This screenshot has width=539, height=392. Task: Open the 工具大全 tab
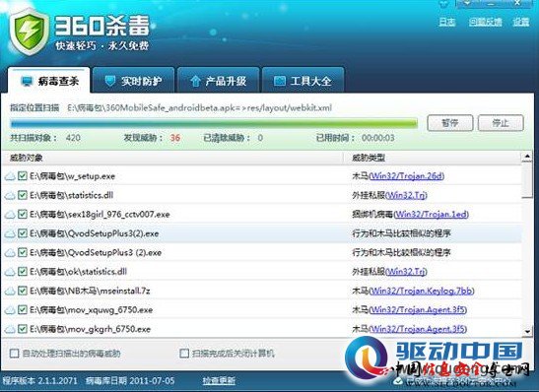point(303,81)
